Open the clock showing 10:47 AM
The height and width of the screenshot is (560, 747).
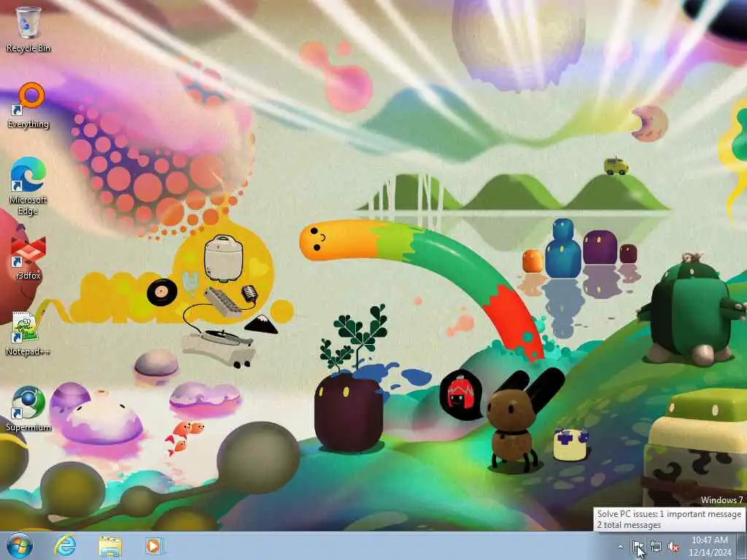709,546
